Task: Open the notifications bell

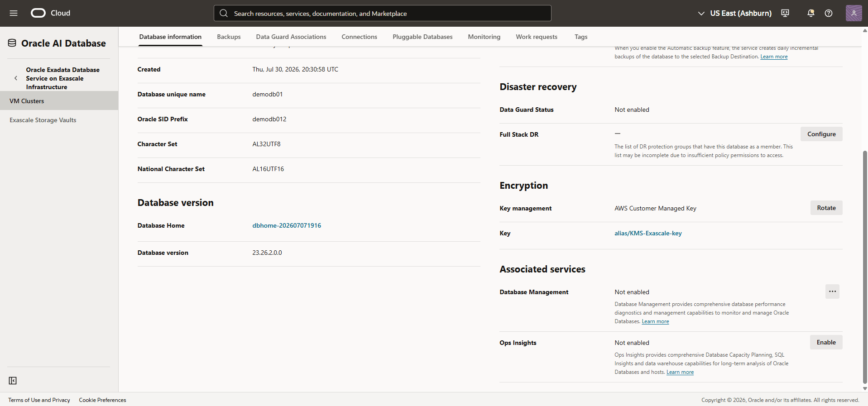Action: tap(810, 13)
